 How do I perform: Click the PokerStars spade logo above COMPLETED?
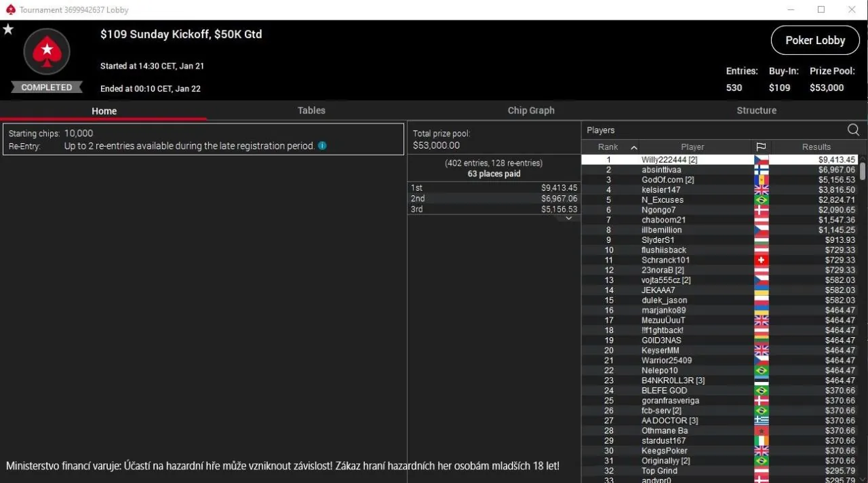click(x=47, y=52)
